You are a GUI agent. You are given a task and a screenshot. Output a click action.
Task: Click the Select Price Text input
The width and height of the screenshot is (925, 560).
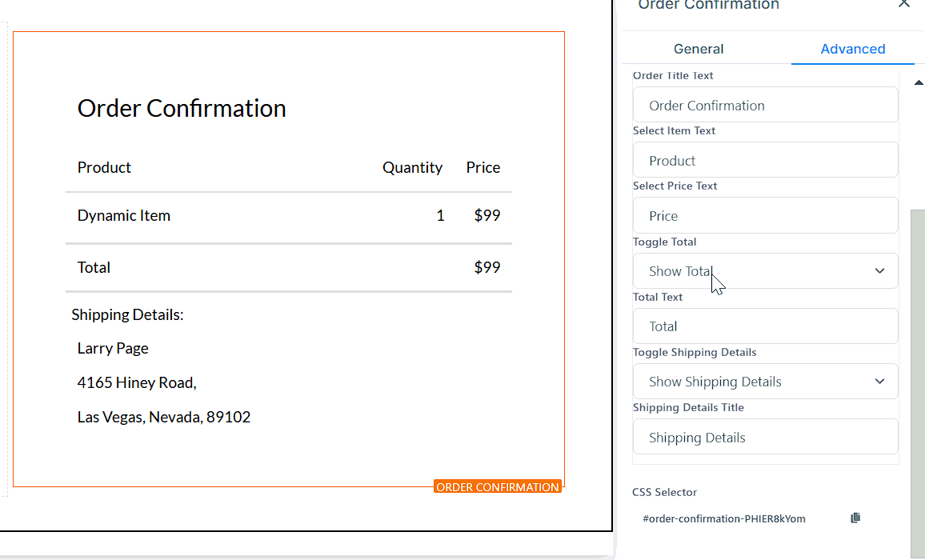[765, 216]
